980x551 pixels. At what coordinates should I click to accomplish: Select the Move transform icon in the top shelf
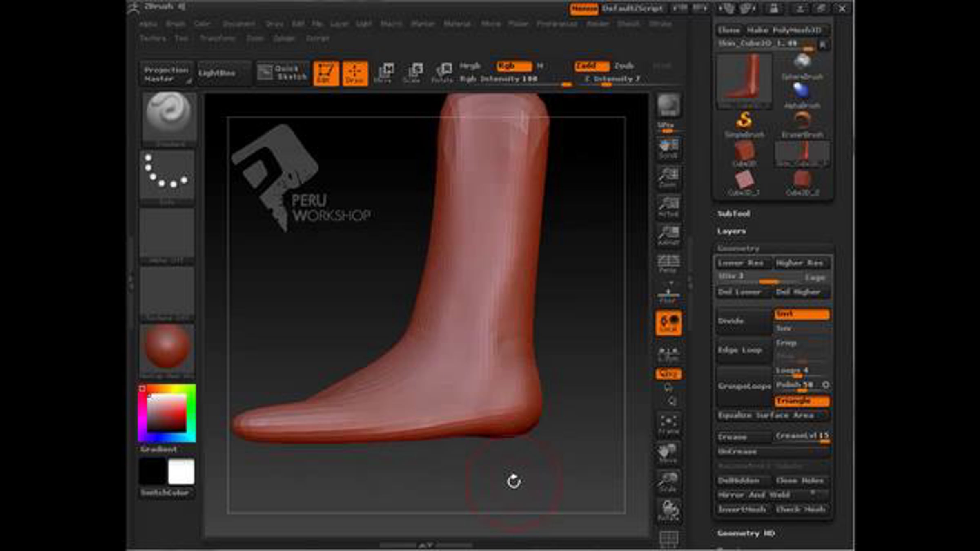tap(384, 73)
